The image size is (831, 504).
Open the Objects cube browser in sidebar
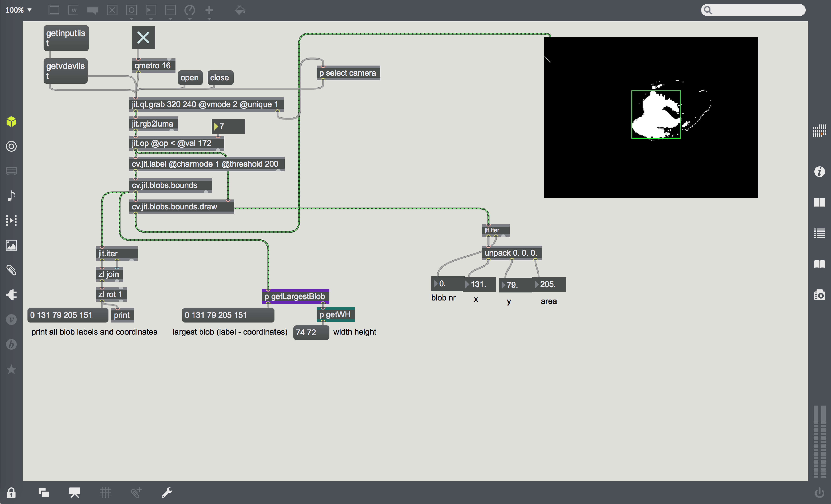tap(11, 121)
